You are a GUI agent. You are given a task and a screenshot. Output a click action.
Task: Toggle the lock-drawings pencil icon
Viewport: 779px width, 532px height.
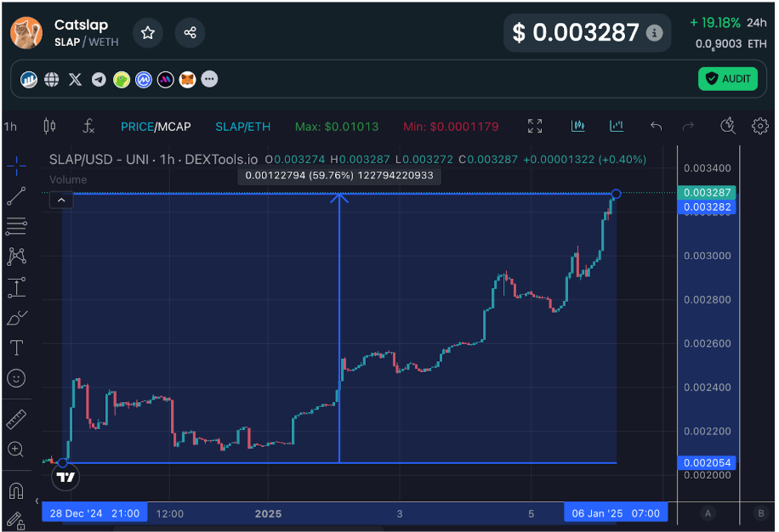click(15, 521)
